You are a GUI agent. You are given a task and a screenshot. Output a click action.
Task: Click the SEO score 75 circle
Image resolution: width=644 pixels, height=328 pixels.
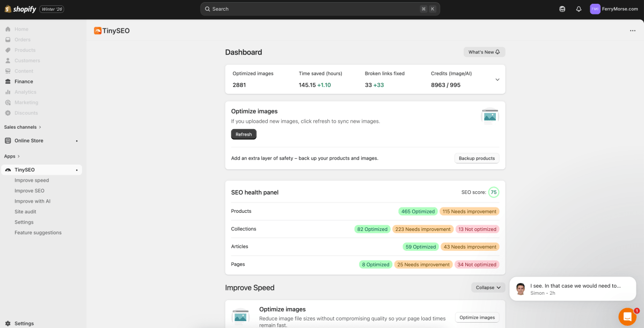point(494,192)
